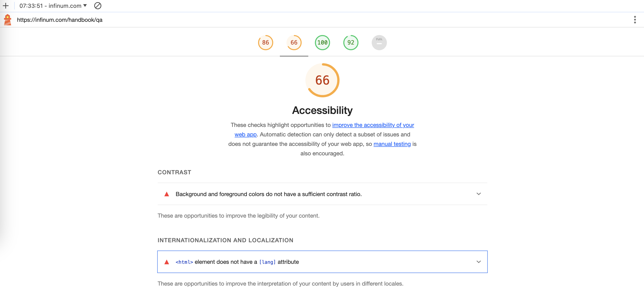
Task: Select the Accessibility score 66 gauge tab
Action: point(294,42)
